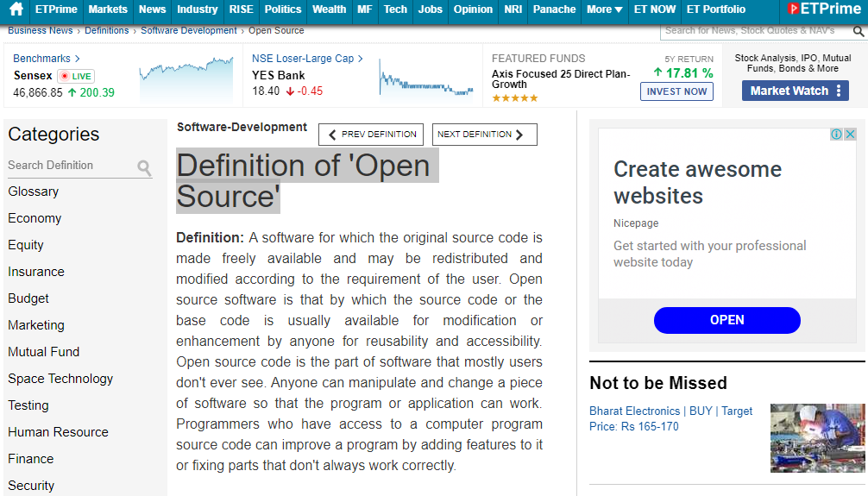The width and height of the screenshot is (868, 496).
Task: Select Glossary category
Action: pyautogui.click(x=33, y=191)
